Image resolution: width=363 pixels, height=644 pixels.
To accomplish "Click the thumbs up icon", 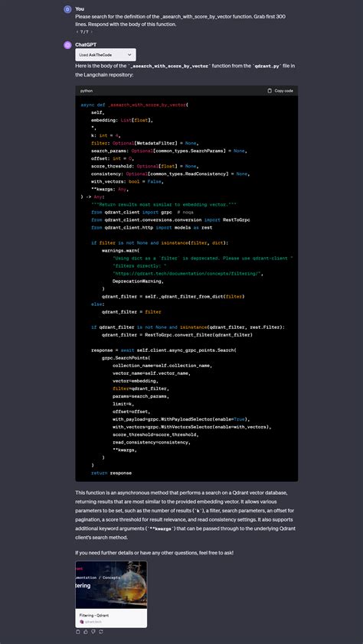I will click(86, 632).
